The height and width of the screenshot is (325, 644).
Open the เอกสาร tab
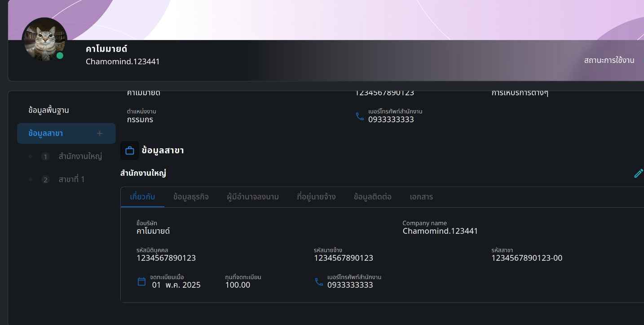[421, 197]
